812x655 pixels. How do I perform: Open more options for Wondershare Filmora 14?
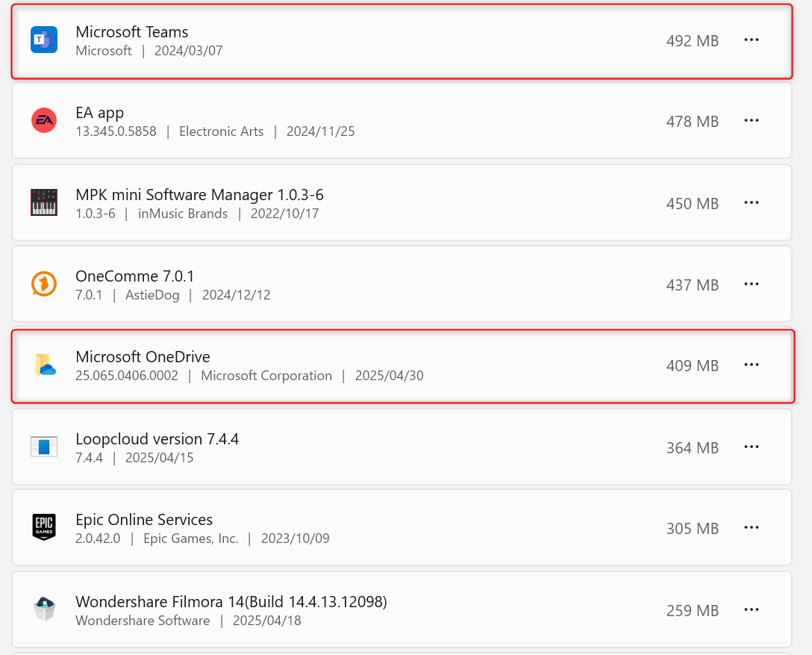click(x=752, y=610)
